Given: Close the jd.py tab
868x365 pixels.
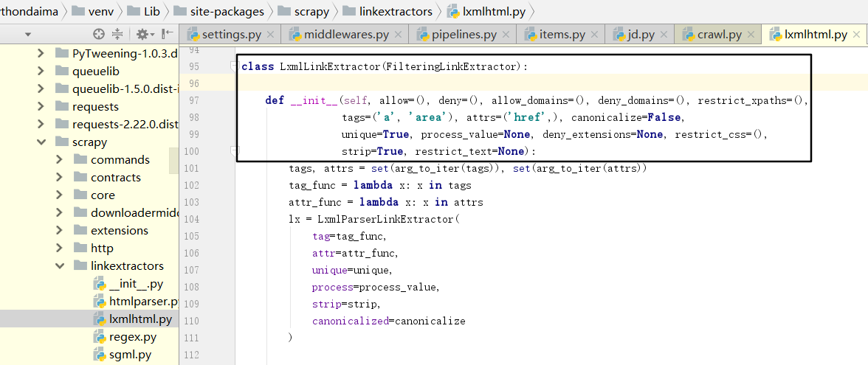Looking at the screenshot, I should pyautogui.click(x=664, y=35).
